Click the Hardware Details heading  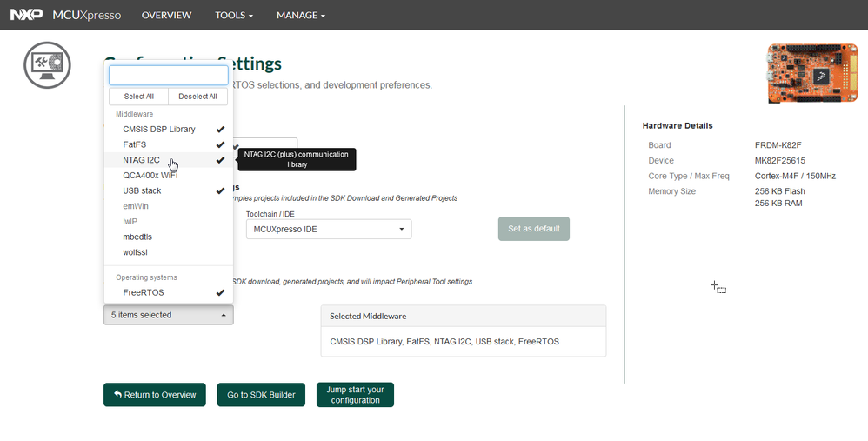tap(678, 125)
